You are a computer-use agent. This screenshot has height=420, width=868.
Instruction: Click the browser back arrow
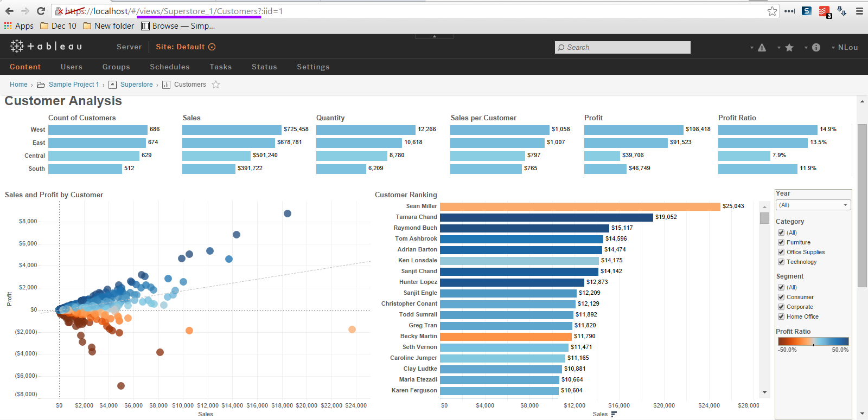point(9,11)
